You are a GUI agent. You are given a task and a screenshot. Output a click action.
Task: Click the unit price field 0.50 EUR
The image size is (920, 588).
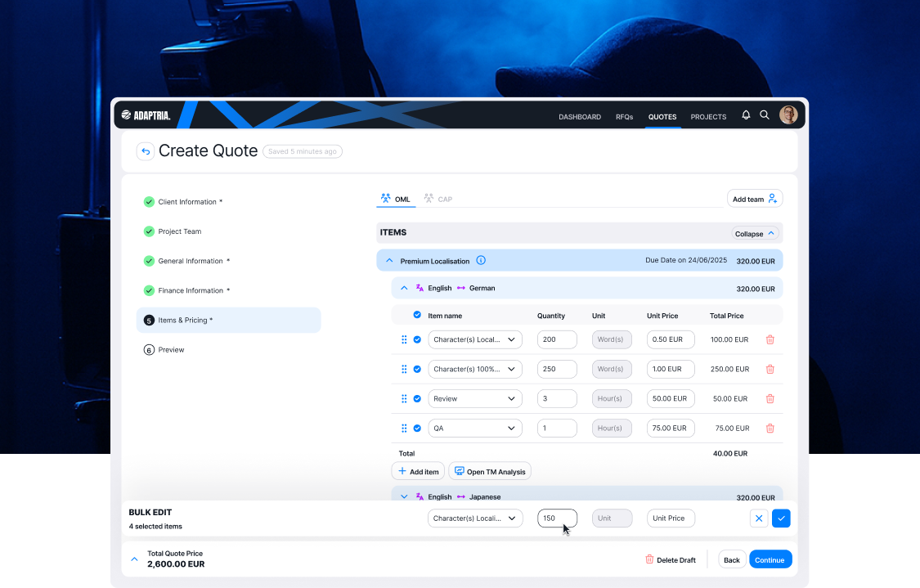tap(671, 339)
